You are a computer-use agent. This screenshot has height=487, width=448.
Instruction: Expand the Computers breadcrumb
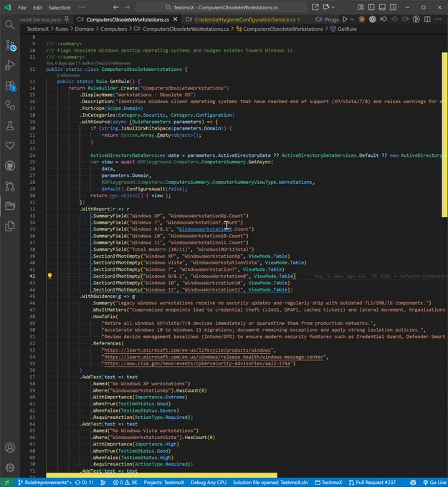coord(114,29)
